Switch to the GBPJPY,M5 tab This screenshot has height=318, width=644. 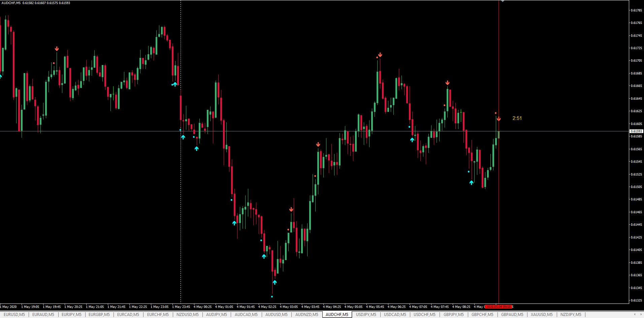453,315
